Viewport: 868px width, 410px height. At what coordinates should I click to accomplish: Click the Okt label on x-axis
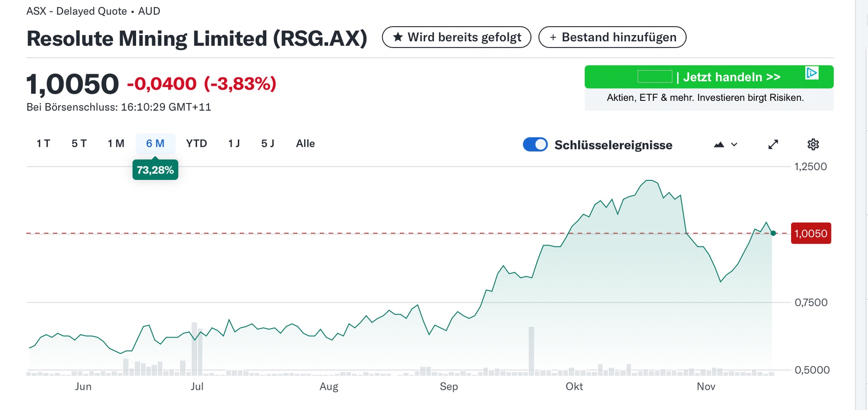pyautogui.click(x=574, y=386)
